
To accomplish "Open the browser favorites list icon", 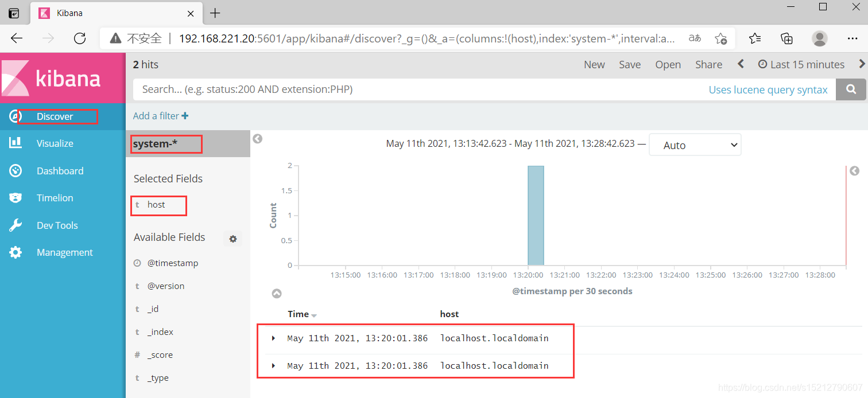I will pyautogui.click(x=755, y=38).
